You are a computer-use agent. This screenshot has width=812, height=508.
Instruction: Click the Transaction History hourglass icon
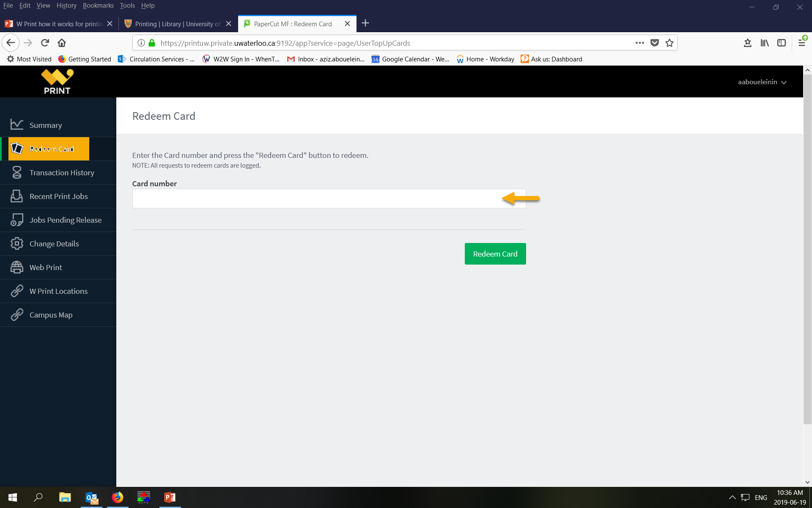[x=17, y=172]
